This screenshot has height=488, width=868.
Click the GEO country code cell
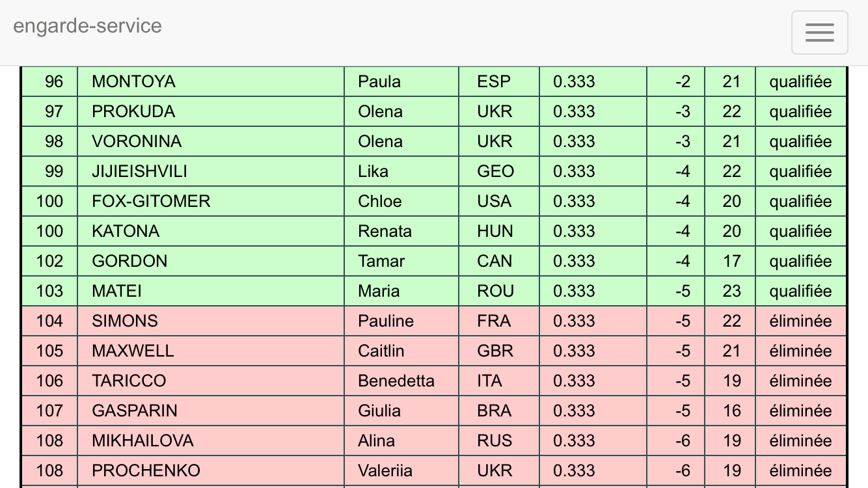click(499, 171)
